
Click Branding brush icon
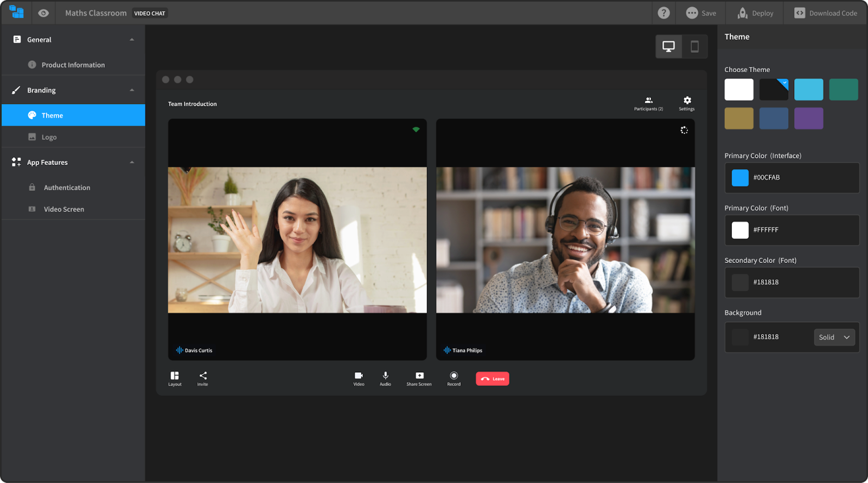[16, 90]
